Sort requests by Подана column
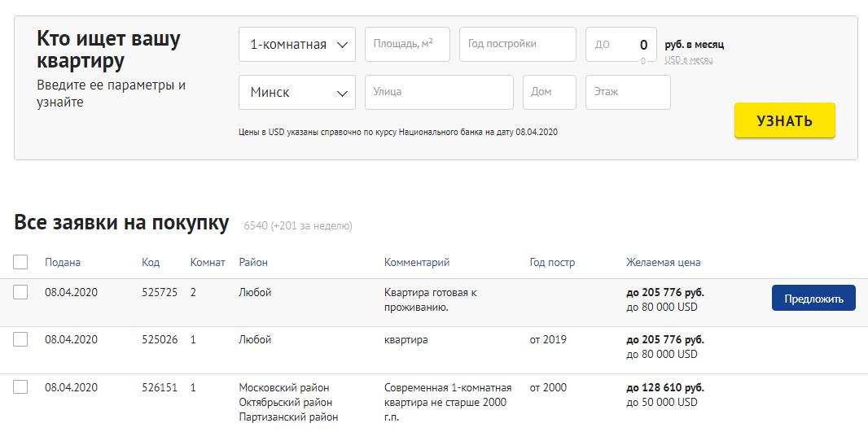 [63, 262]
